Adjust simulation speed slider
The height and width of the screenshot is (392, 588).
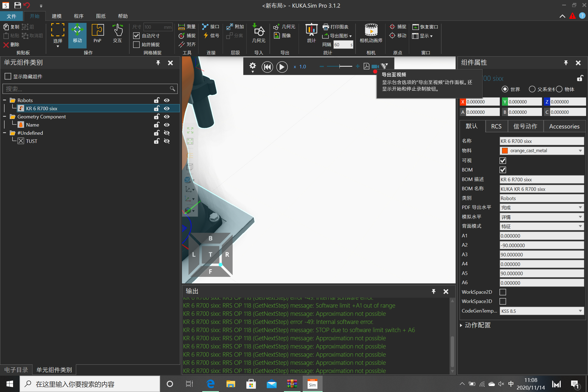[x=339, y=66]
